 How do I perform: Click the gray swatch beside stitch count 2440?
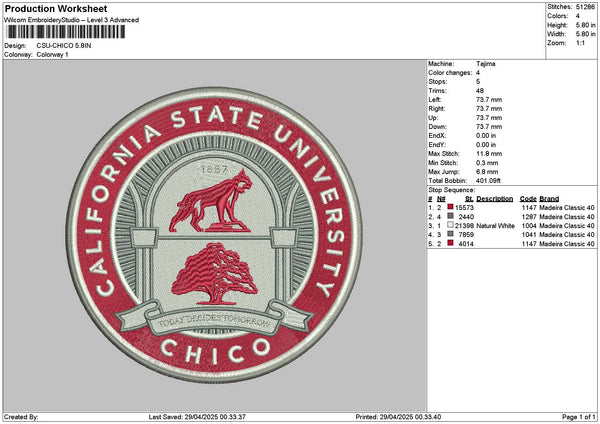click(x=450, y=216)
